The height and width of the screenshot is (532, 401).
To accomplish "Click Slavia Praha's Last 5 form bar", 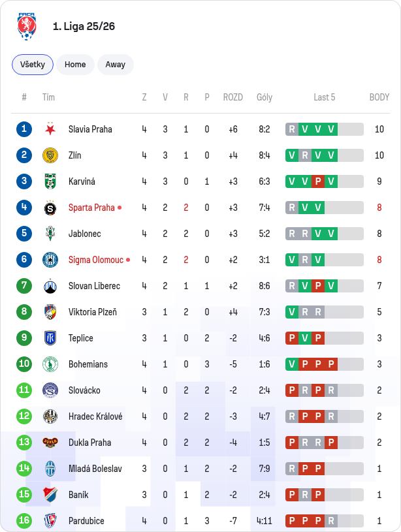I will click(x=325, y=129).
